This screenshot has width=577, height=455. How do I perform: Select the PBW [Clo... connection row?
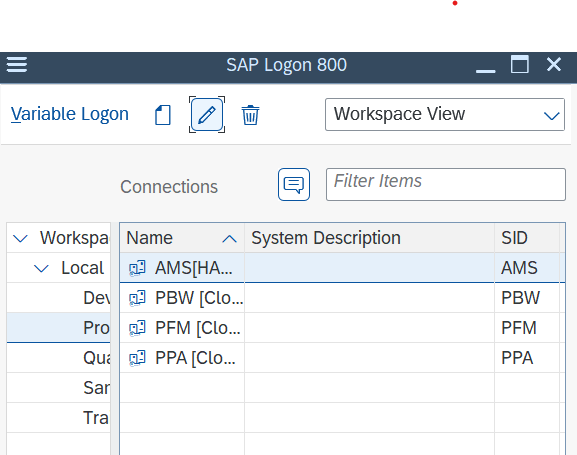[x=342, y=298]
